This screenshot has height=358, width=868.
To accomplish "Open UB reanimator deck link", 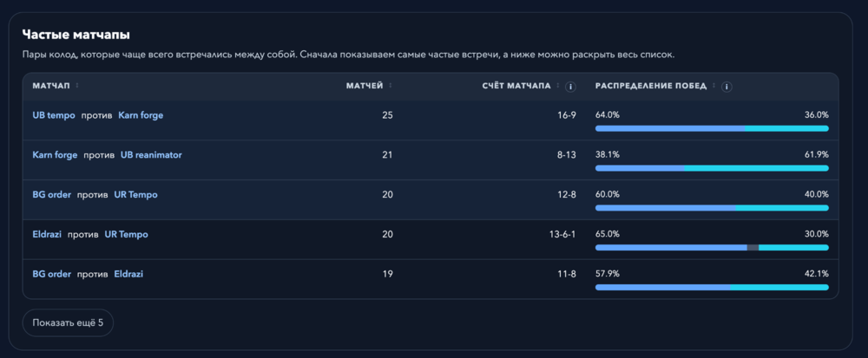I will click(x=151, y=155).
